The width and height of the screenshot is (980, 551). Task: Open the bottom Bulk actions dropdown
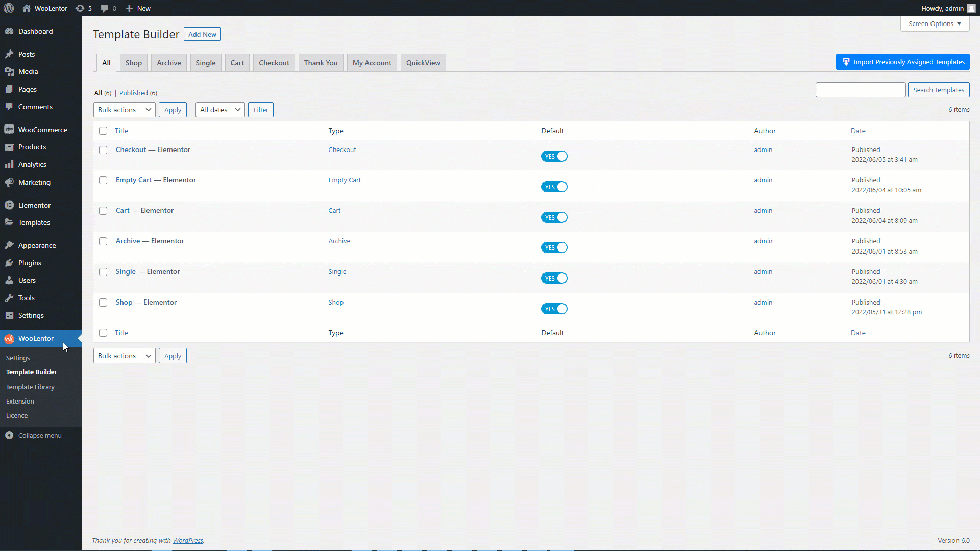point(125,356)
